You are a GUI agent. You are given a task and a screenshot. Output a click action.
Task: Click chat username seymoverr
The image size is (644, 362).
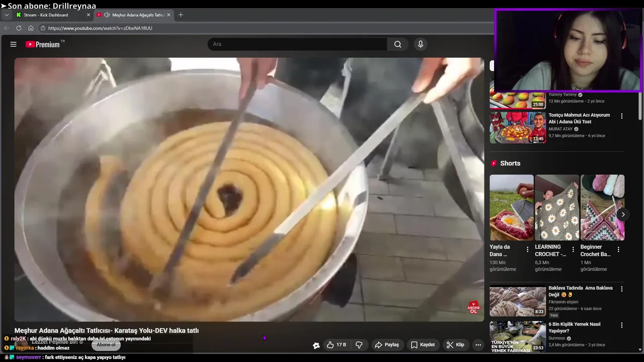click(29, 357)
